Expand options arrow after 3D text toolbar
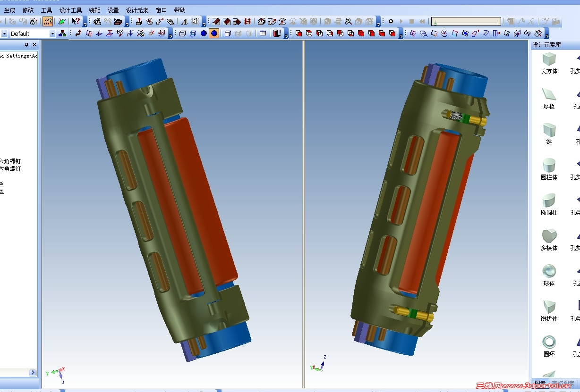This screenshot has height=392, width=580. point(204,23)
